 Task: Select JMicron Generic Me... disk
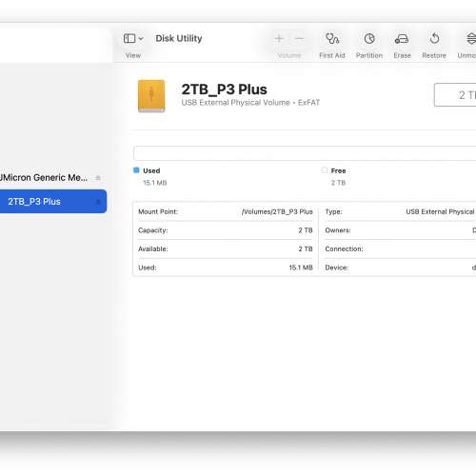tap(44, 177)
